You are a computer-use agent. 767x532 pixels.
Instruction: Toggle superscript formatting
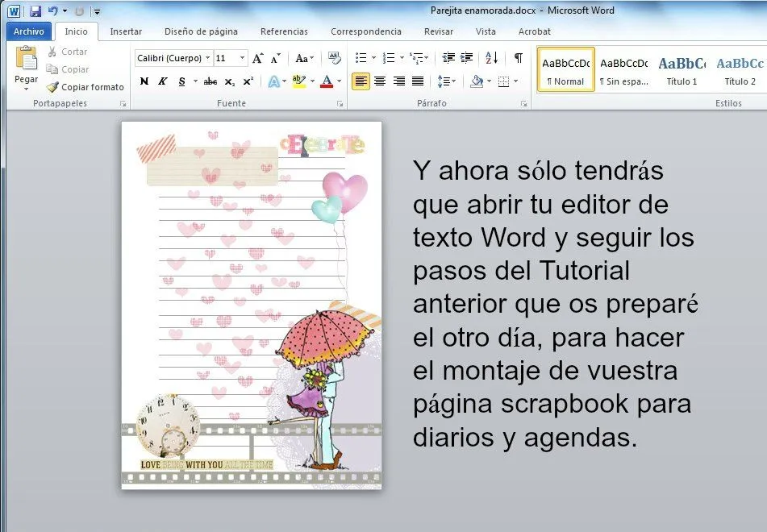point(248,81)
